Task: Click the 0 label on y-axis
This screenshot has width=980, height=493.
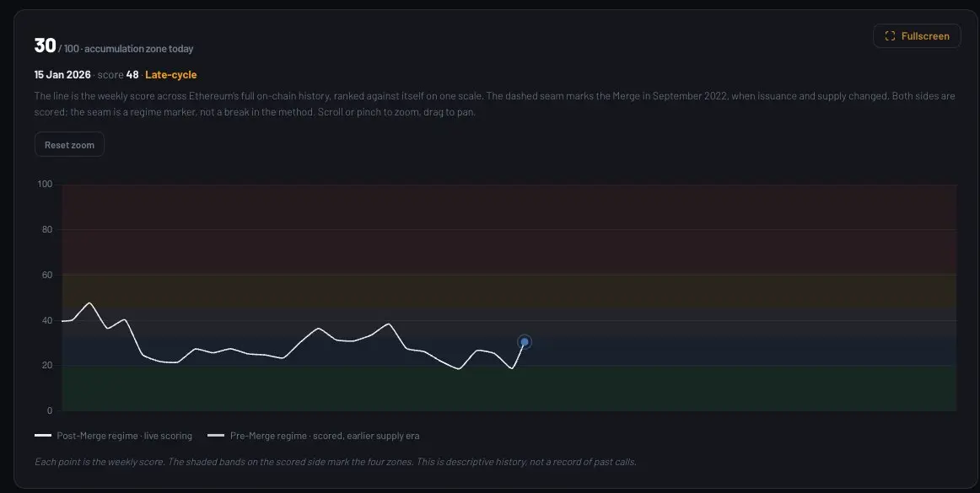Action: coord(50,411)
